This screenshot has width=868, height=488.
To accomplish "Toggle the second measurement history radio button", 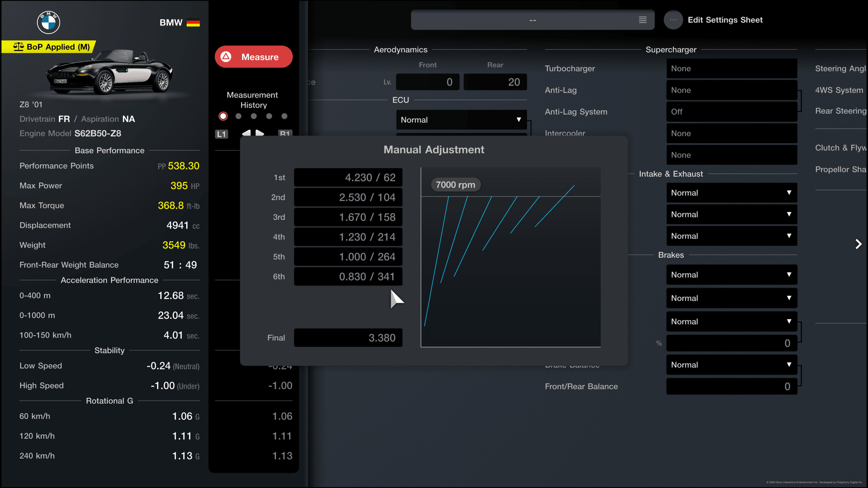I will (238, 116).
